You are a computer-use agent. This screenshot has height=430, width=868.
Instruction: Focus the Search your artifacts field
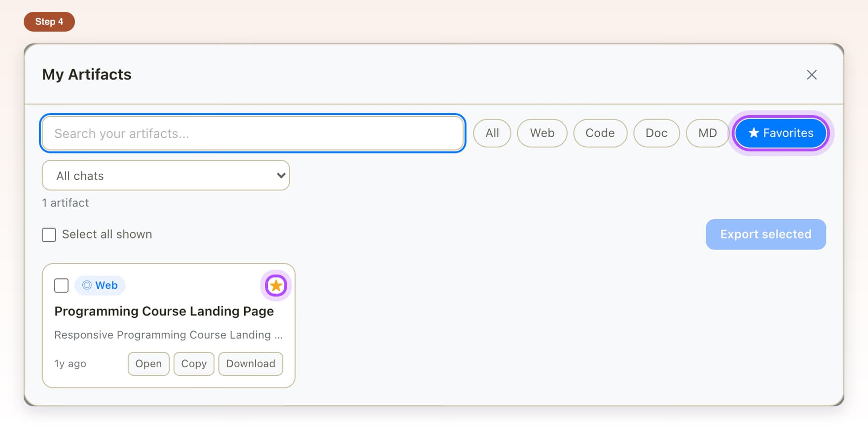253,133
